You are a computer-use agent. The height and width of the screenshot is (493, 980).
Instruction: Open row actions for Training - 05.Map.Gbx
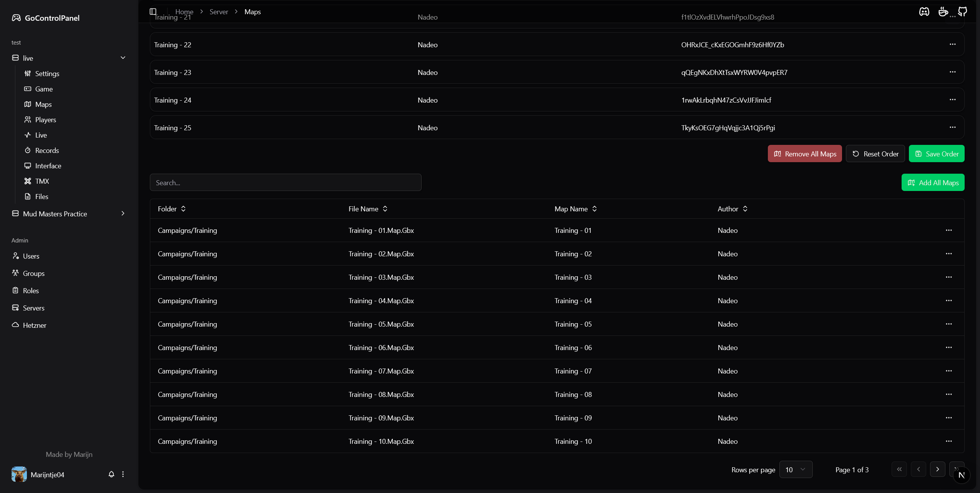click(948, 324)
